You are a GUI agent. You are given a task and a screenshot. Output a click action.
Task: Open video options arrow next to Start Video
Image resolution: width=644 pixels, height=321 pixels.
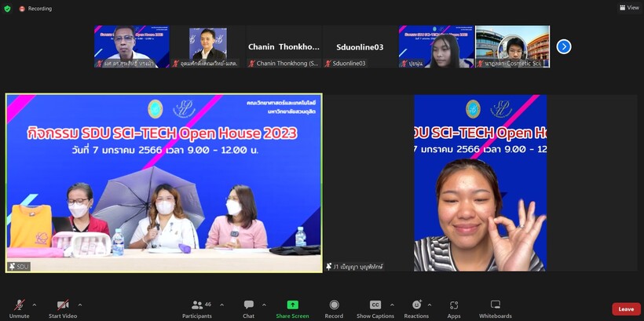point(80,305)
